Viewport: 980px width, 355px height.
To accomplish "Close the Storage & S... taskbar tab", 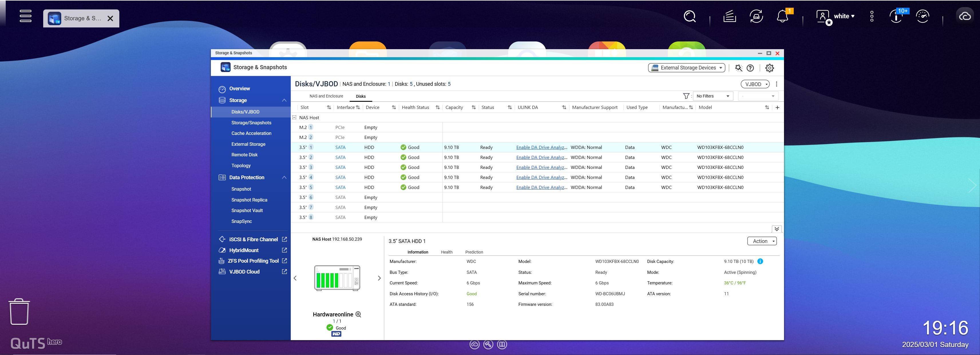I will click(x=110, y=18).
